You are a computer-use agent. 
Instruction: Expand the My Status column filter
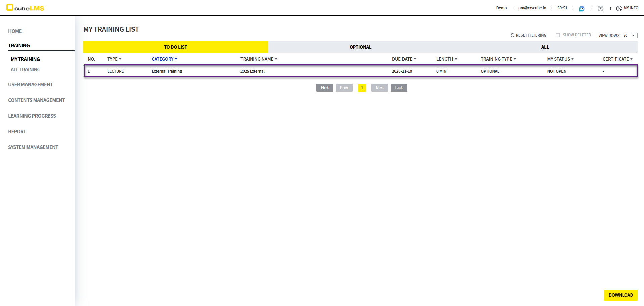(x=572, y=59)
